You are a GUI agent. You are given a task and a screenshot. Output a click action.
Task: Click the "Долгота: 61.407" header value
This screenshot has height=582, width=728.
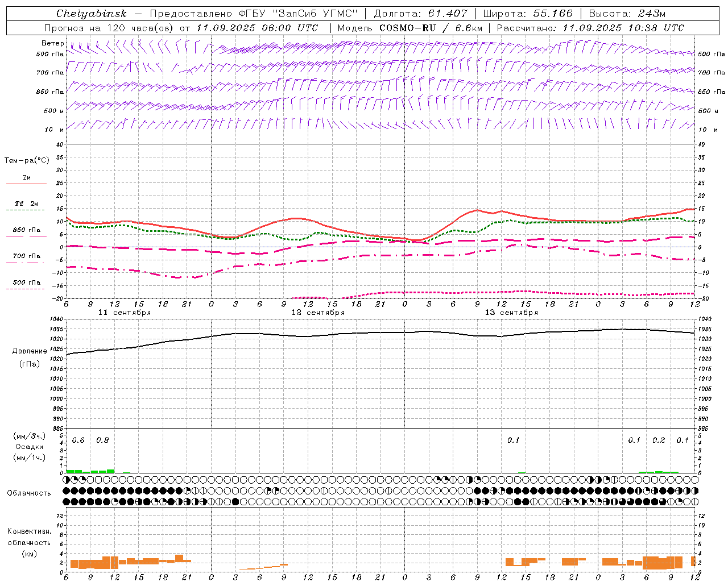420,14
